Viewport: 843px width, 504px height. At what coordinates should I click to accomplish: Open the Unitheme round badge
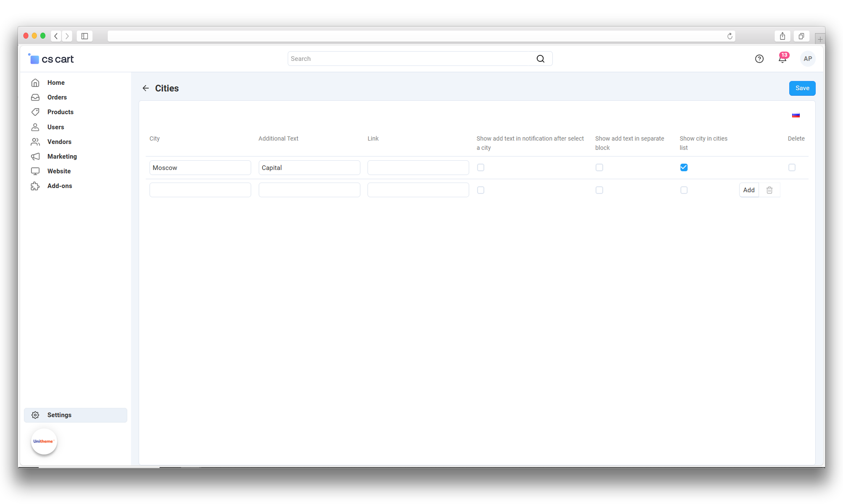click(x=44, y=441)
